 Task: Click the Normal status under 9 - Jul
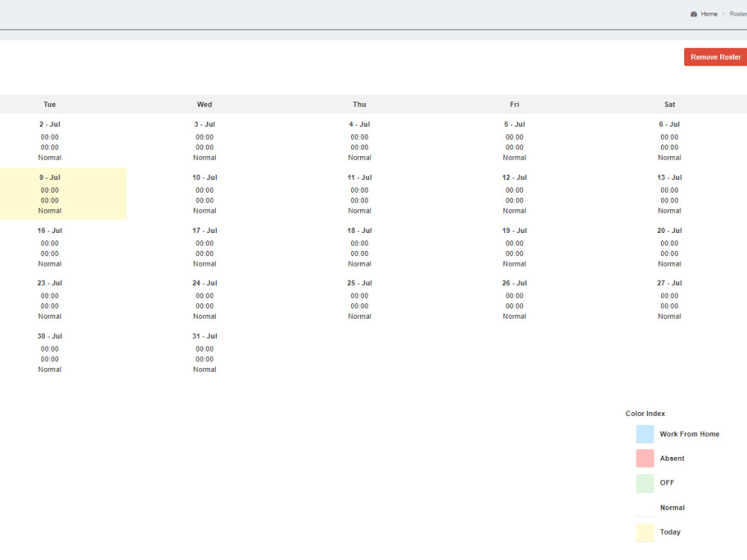pos(49,211)
